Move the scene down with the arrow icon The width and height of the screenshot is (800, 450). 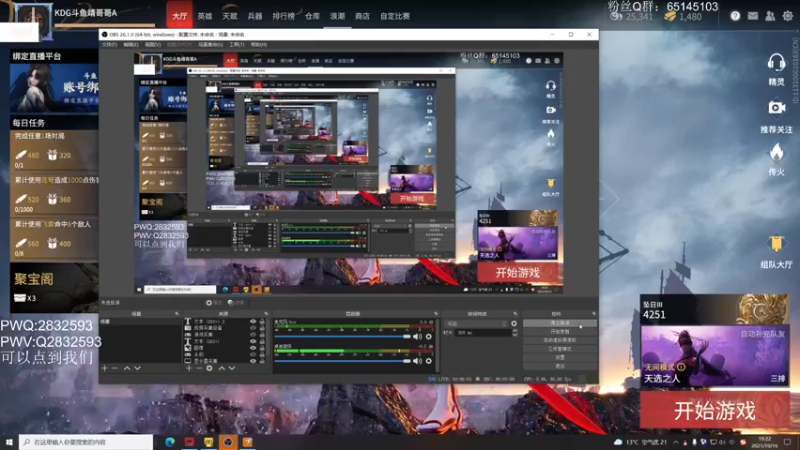(137, 368)
